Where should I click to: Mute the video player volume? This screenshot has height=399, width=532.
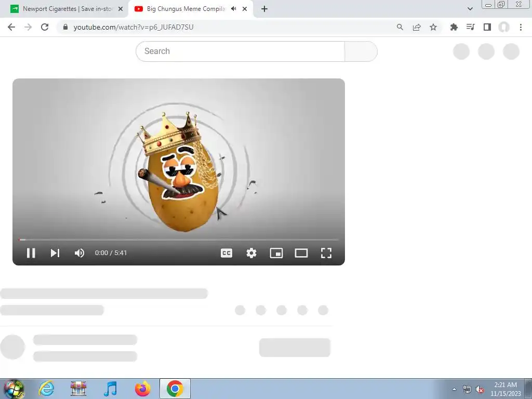[x=79, y=253]
